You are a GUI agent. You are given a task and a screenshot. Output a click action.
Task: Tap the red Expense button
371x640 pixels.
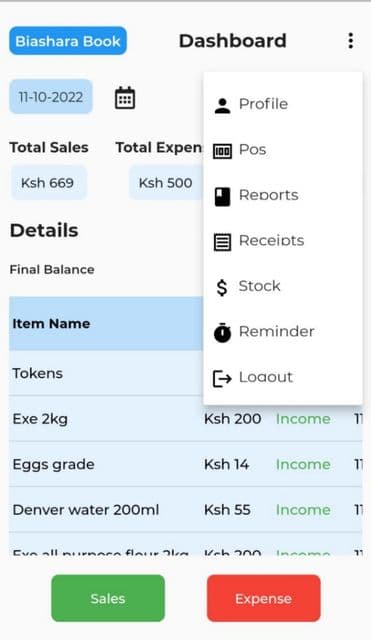pos(263,598)
